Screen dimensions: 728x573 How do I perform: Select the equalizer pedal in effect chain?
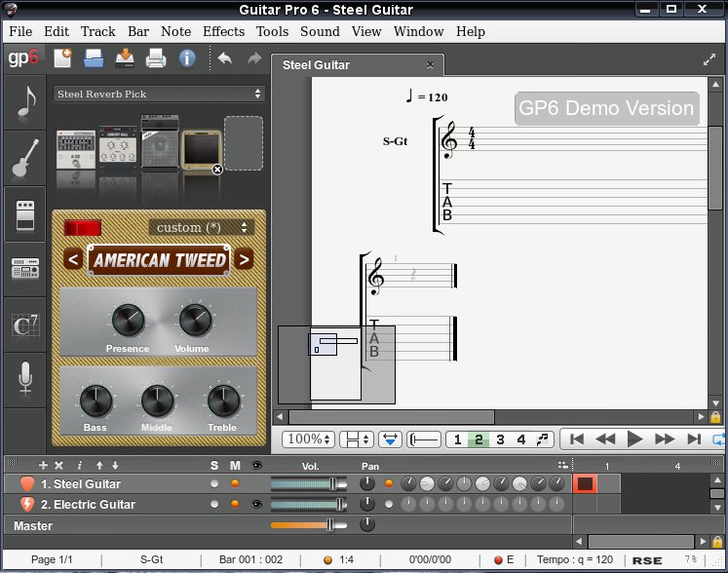coord(76,149)
